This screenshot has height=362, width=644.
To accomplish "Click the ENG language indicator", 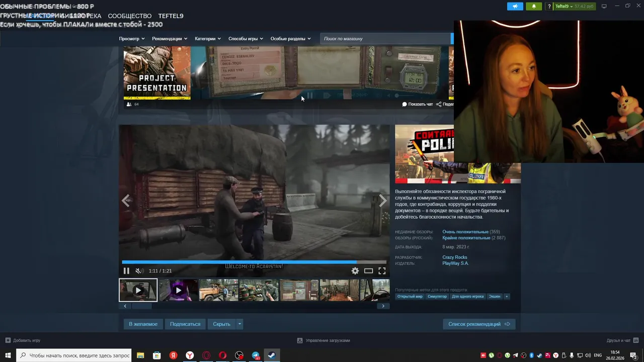I will click(x=598, y=355).
